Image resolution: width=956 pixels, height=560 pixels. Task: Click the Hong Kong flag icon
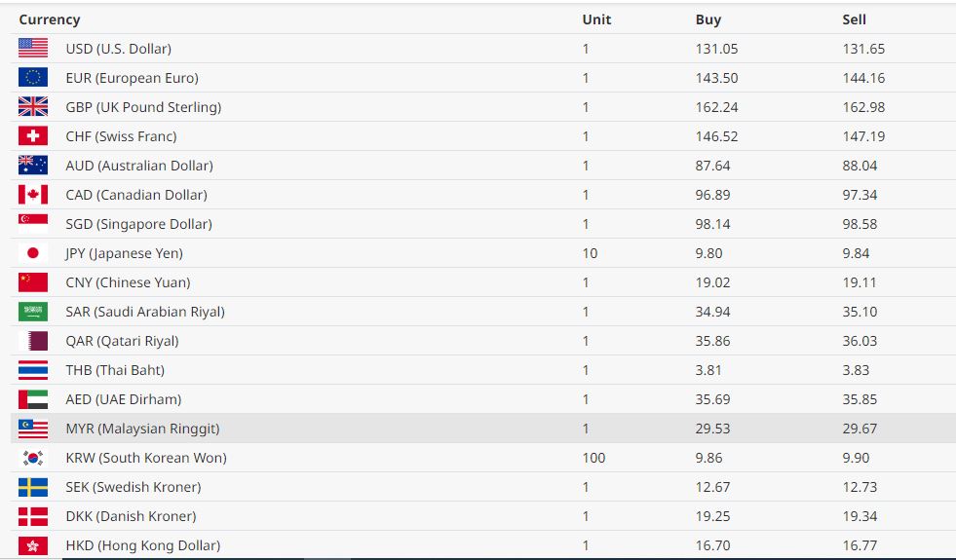coord(32,545)
